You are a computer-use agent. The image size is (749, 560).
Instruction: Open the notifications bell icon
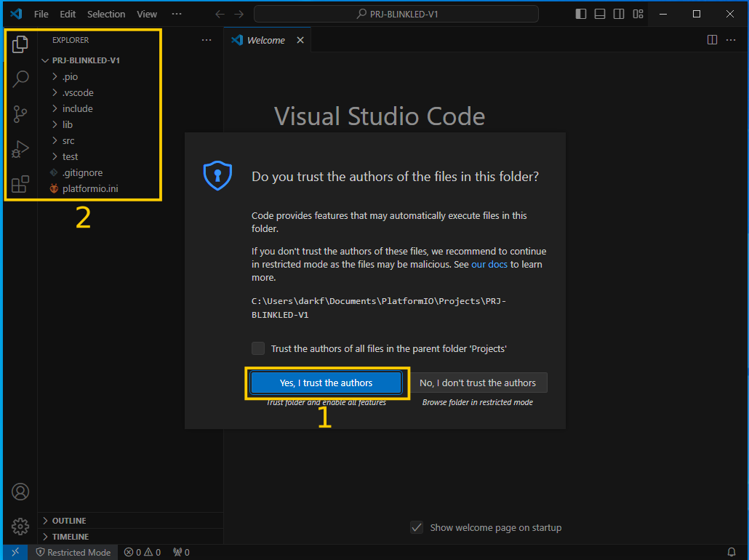[x=732, y=552]
